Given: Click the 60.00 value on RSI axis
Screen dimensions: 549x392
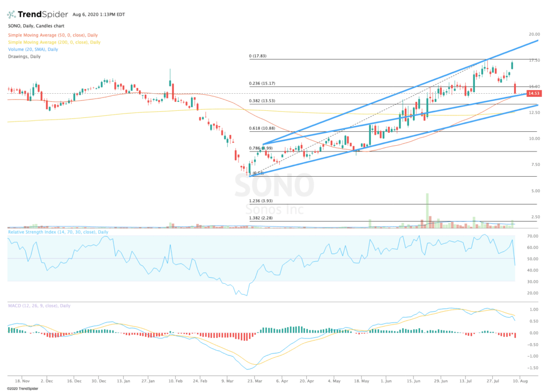Looking at the screenshot, I should click(532, 247).
